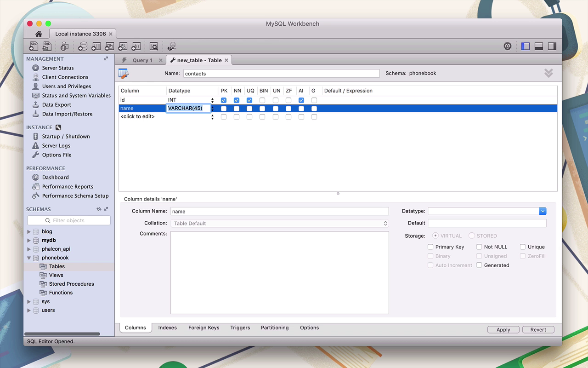Screen dimensions: 588x368
Task: Open the Performance Dashboard
Action: [x=55, y=177]
